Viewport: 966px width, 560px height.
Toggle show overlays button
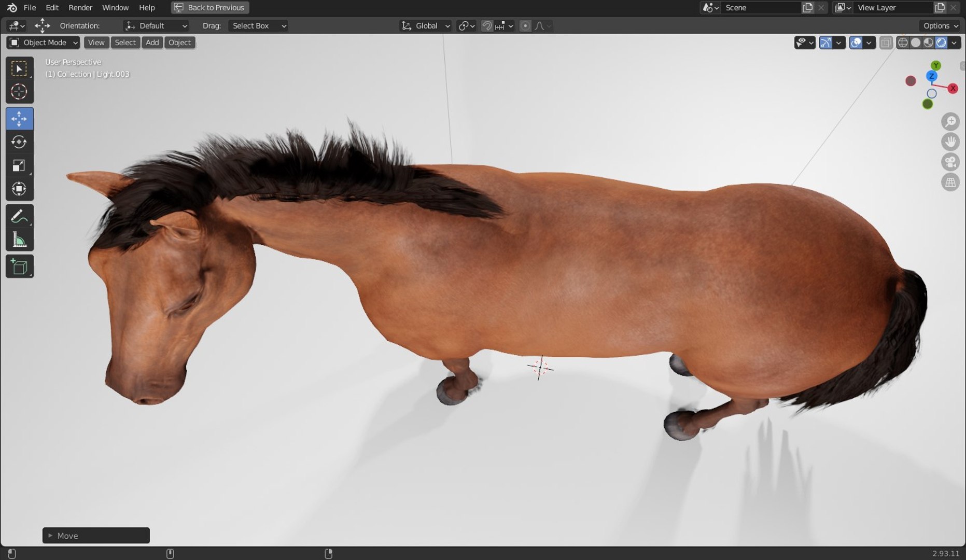click(x=856, y=43)
